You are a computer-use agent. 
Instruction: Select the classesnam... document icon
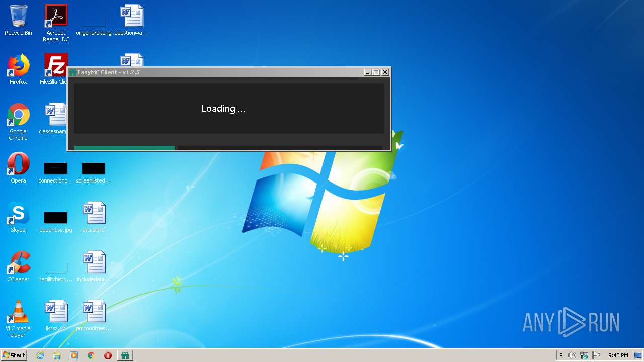click(54, 119)
